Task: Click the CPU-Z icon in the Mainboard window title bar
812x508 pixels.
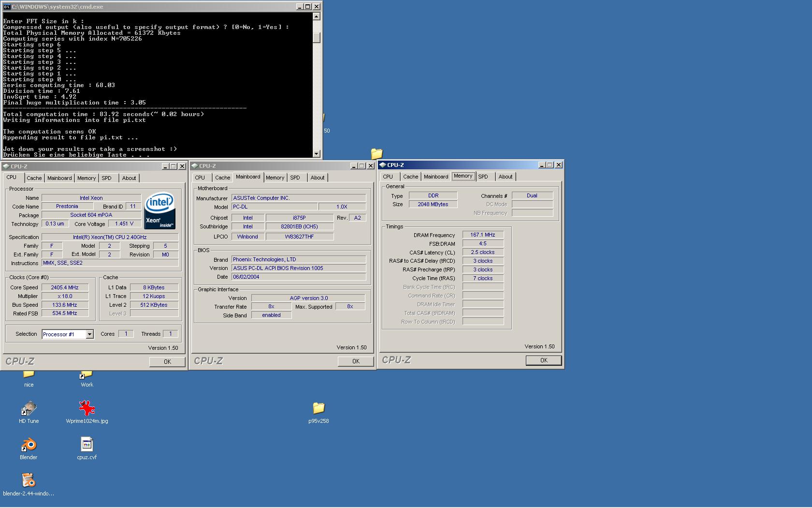Action: tap(194, 166)
